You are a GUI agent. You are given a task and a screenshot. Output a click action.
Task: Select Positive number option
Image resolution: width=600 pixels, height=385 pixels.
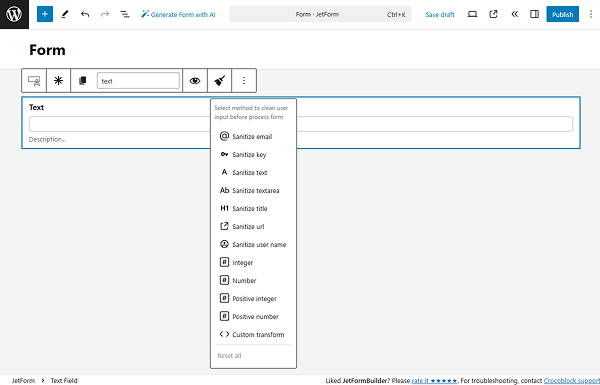(253, 316)
